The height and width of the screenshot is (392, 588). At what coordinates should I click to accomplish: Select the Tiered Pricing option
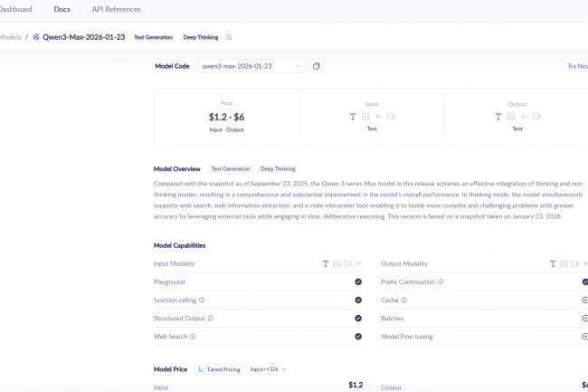219,369
